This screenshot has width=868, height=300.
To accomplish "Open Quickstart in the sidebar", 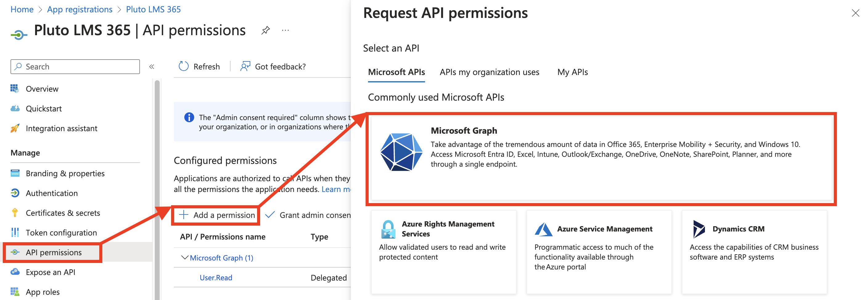I will (x=44, y=109).
